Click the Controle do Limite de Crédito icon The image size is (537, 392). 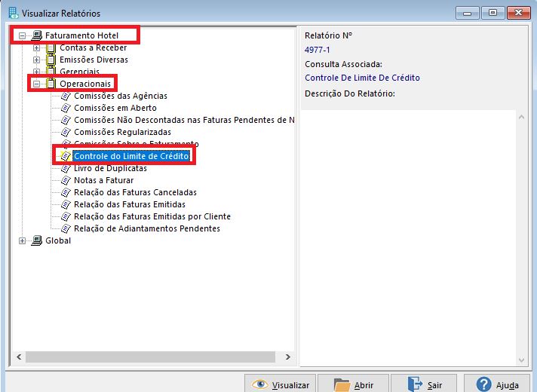[x=66, y=156]
